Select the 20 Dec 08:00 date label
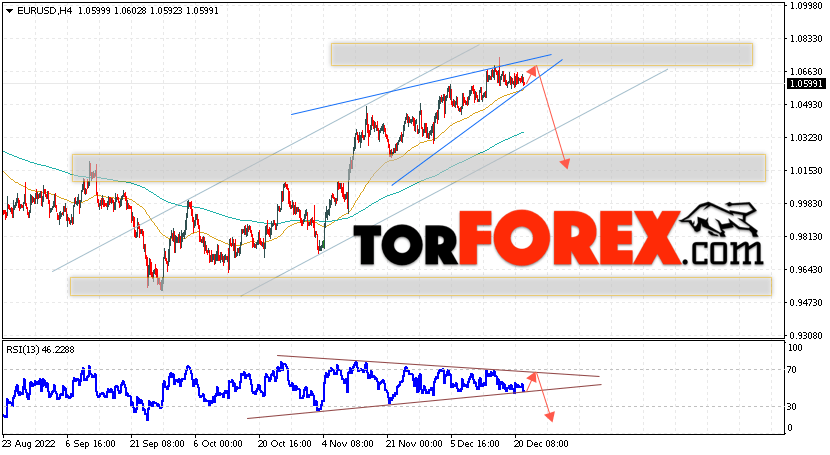This screenshot has height=455, width=830. click(542, 443)
